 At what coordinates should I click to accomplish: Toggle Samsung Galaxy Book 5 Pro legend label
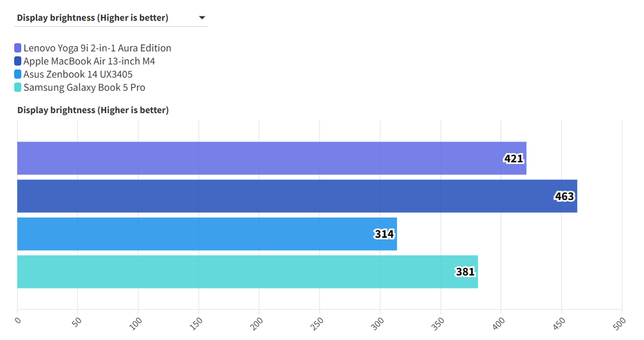point(84,87)
